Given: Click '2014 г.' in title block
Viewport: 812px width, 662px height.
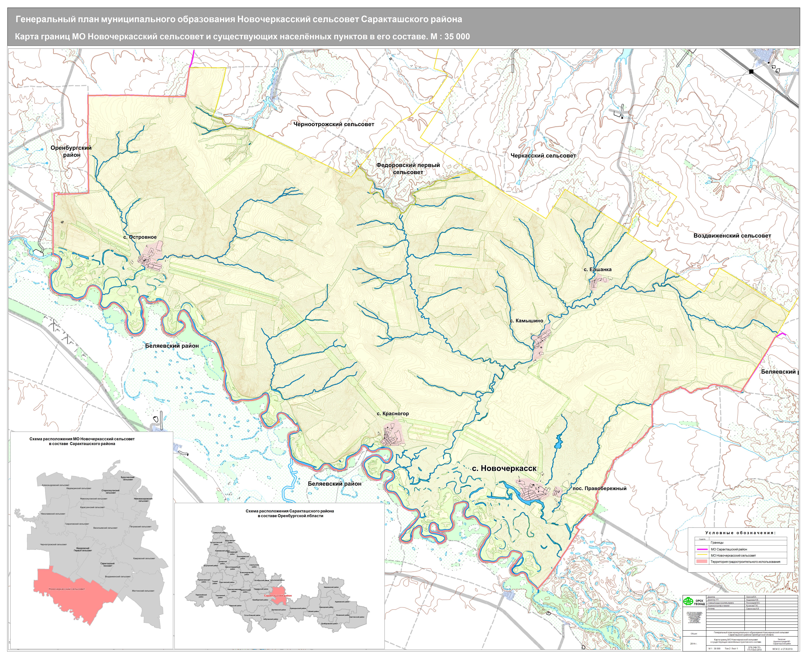Looking at the screenshot, I should coord(694,644).
